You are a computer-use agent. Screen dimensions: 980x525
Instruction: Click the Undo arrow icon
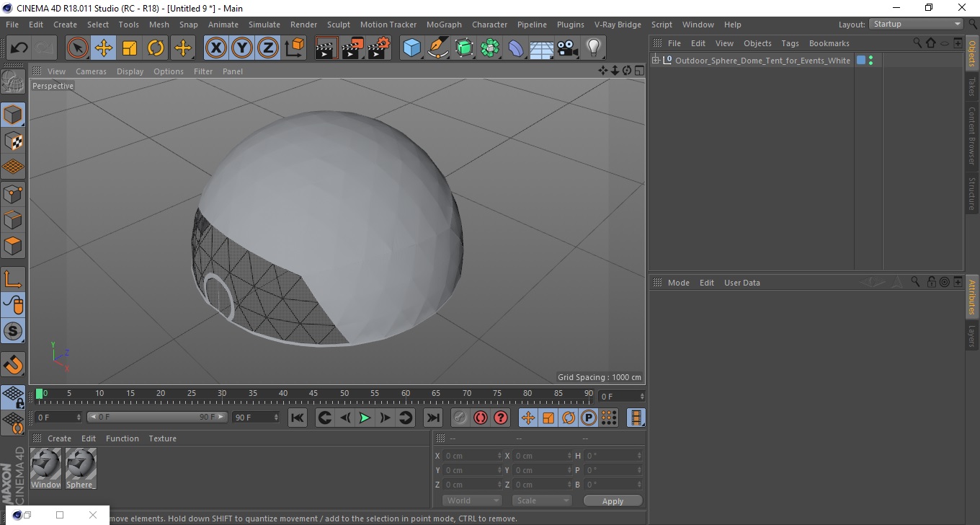click(19, 48)
